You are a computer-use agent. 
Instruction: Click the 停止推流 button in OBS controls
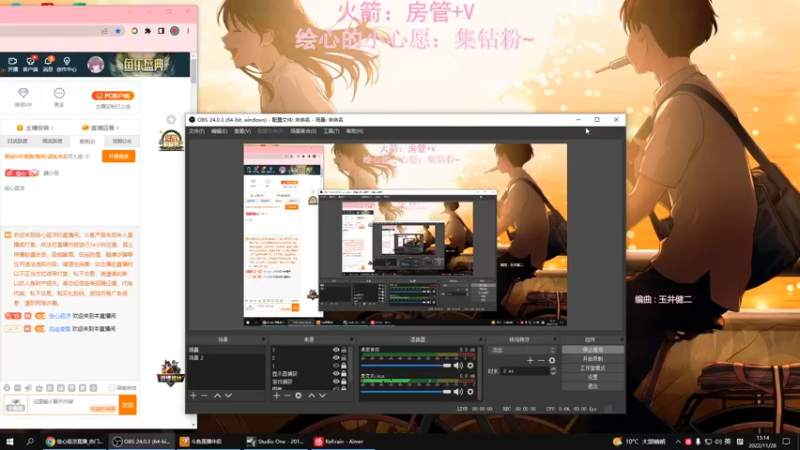point(592,350)
